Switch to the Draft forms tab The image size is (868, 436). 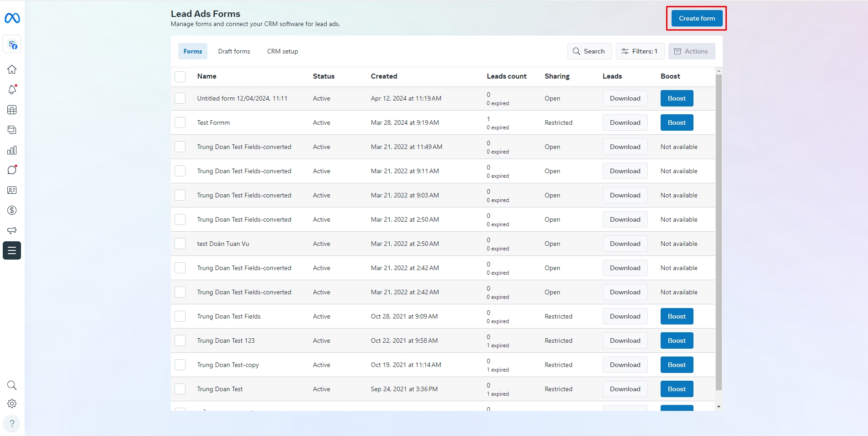234,51
